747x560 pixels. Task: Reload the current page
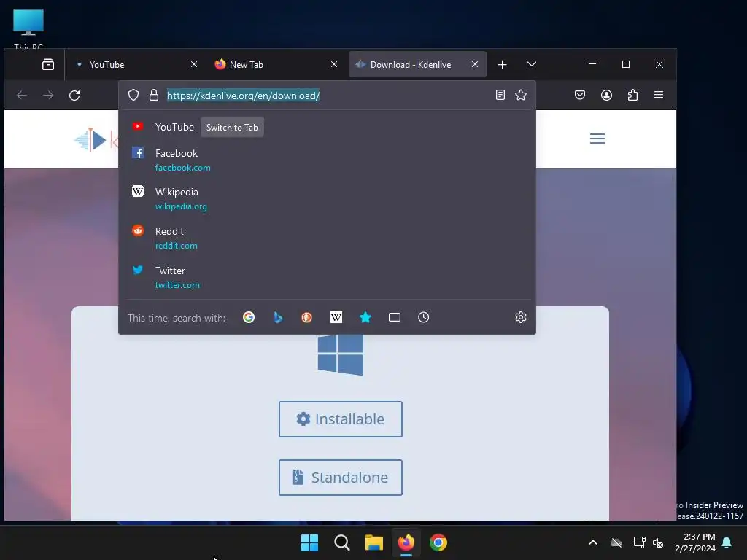point(74,96)
